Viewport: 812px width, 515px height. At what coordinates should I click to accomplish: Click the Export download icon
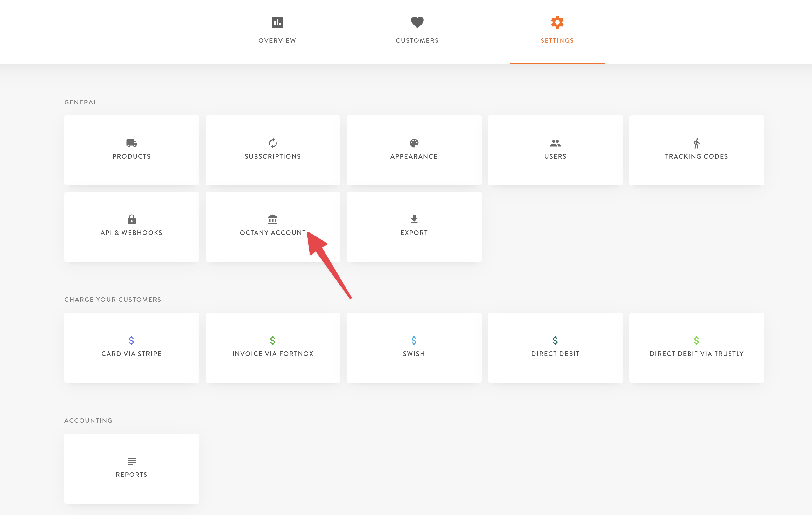pos(414,220)
